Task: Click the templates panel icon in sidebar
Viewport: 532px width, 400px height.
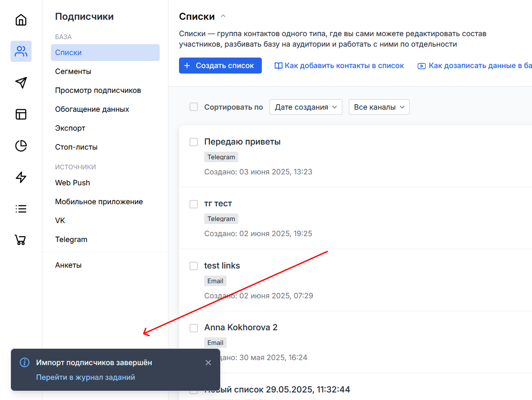Action: click(x=21, y=114)
